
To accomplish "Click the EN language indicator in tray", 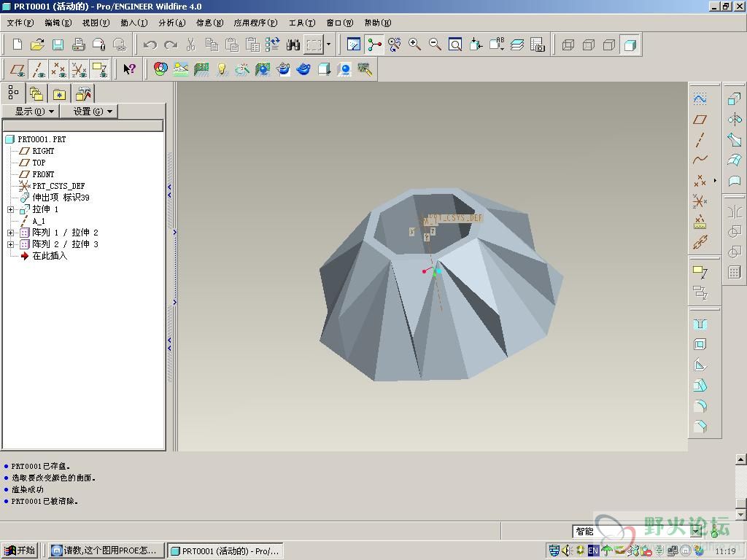I will [x=593, y=551].
